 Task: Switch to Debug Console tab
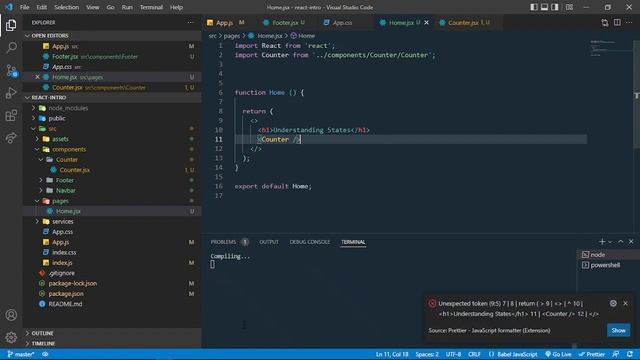[310, 242]
